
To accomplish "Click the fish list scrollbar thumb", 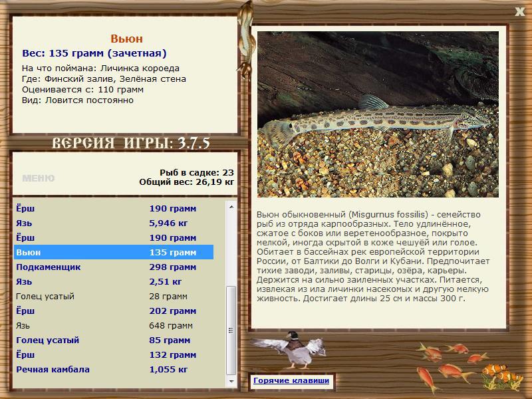I will (x=231, y=331).
